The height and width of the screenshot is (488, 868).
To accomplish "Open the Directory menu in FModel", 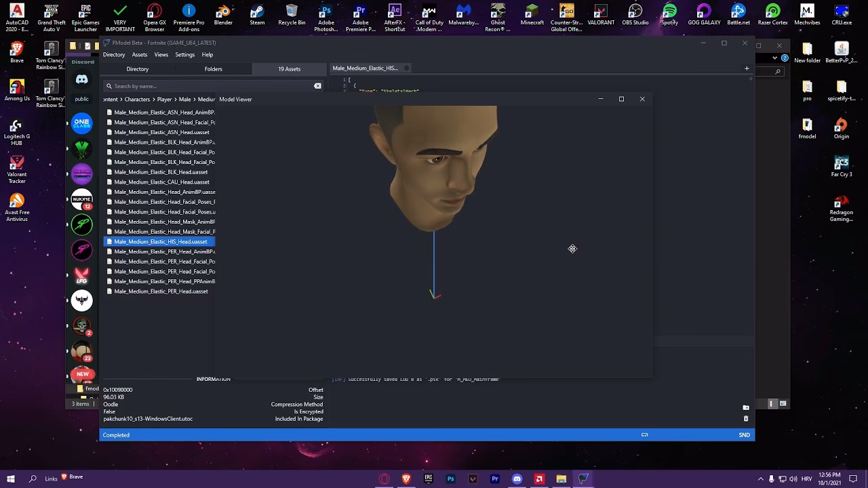I will point(114,55).
